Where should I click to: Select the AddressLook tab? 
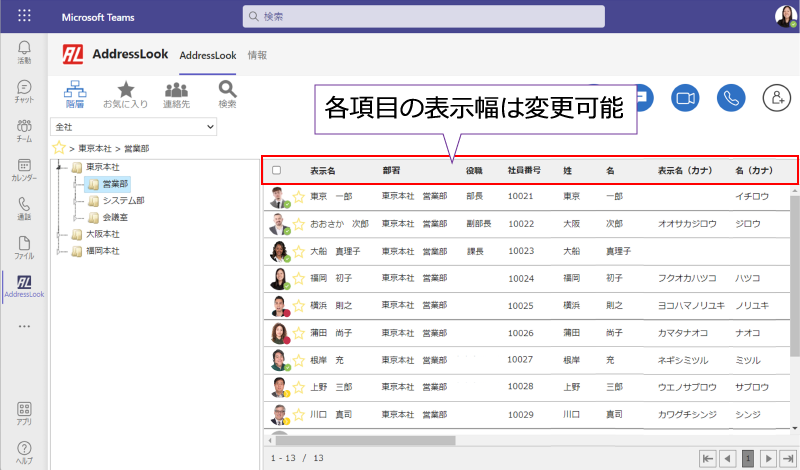pyautogui.click(x=207, y=55)
